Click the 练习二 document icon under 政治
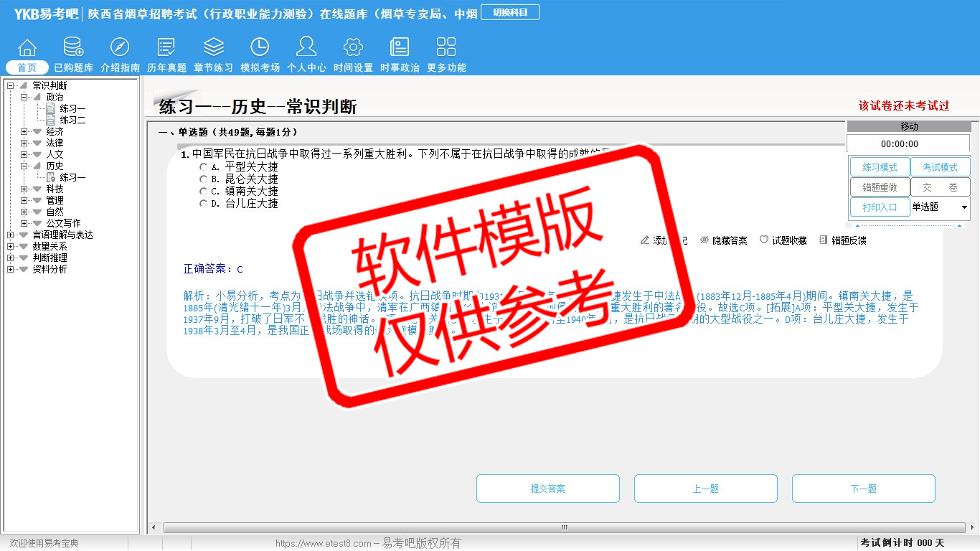Screen dimensions: 980x551 50,120
